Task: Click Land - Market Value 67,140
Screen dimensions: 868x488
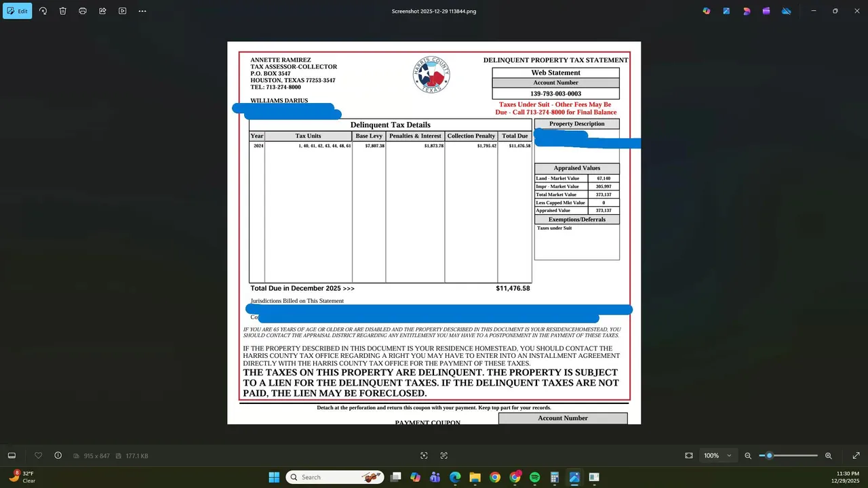Action: point(576,178)
